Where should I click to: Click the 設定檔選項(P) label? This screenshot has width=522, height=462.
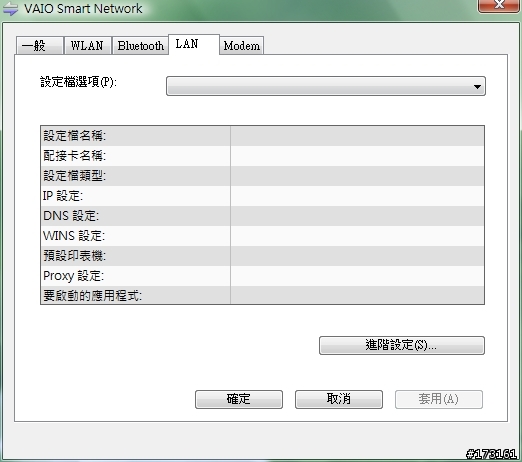coord(78,82)
